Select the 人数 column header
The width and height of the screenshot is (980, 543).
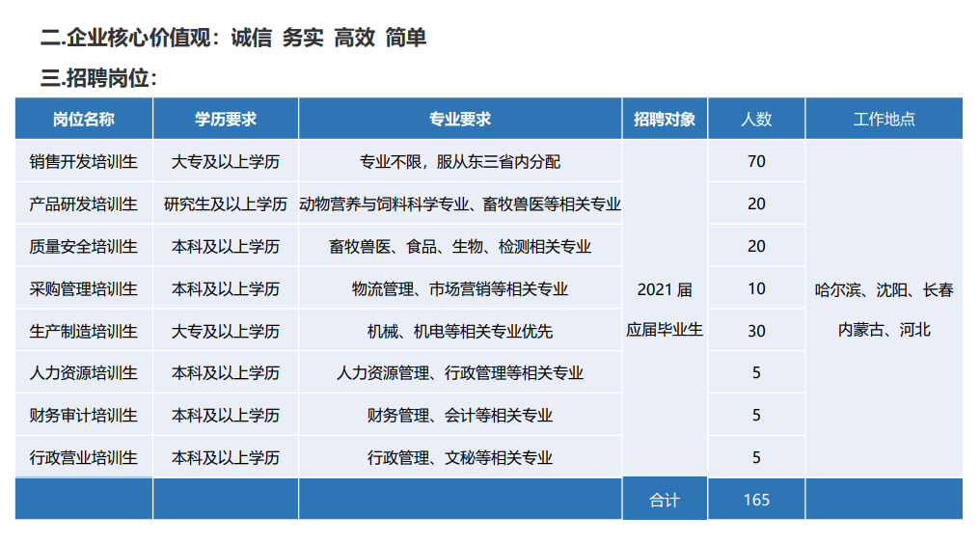click(756, 120)
